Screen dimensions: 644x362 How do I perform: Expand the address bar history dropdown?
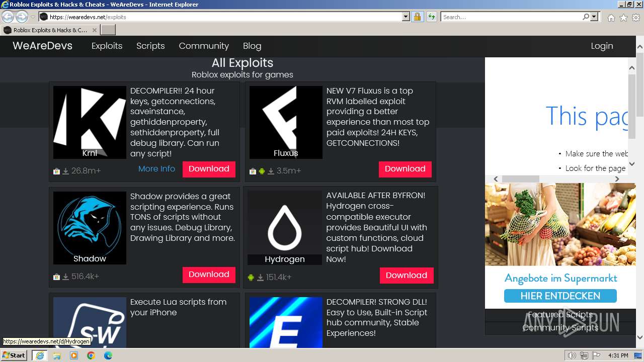coord(406,17)
